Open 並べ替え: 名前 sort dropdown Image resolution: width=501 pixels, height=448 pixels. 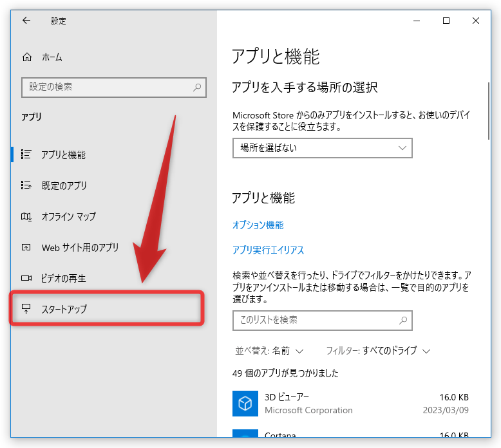tap(269, 351)
